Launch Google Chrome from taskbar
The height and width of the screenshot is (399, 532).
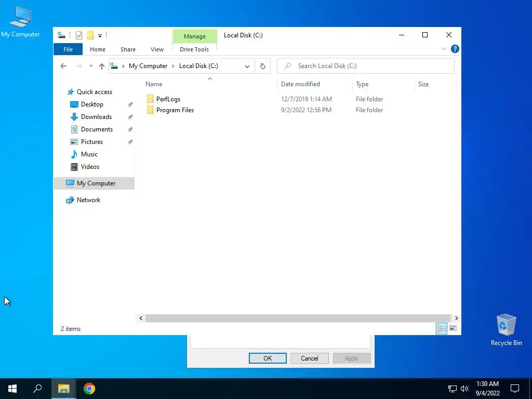click(89, 389)
